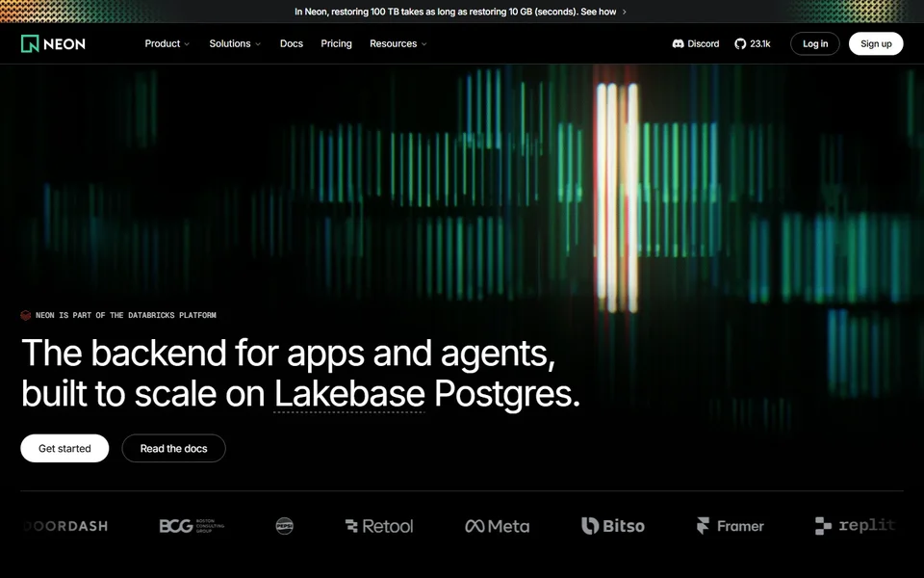The image size is (924, 578).
Task: Click the BCG Boston Consulting Group logo
Action: (192, 526)
